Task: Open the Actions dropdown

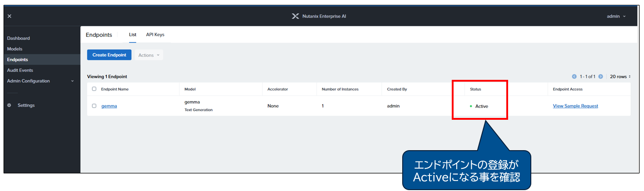Action: (x=149, y=55)
